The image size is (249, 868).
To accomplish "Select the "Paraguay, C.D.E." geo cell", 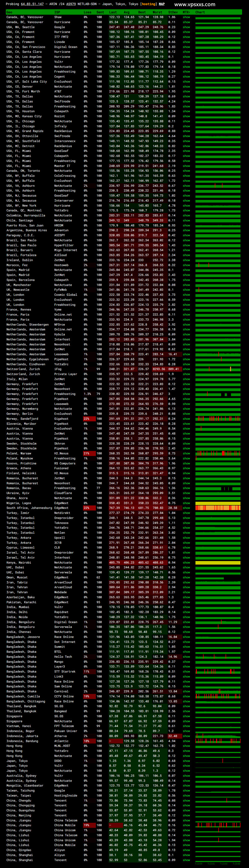I will pyautogui.click(x=20, y=235).
